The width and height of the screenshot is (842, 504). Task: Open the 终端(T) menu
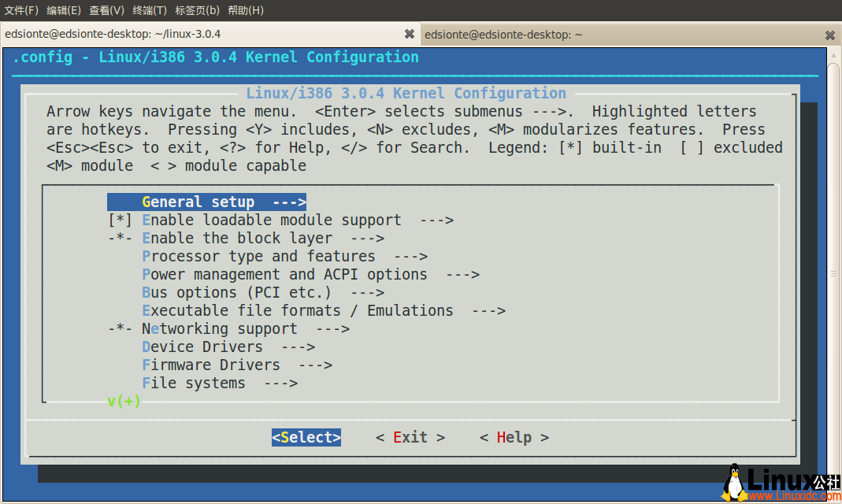click(150, 10)
